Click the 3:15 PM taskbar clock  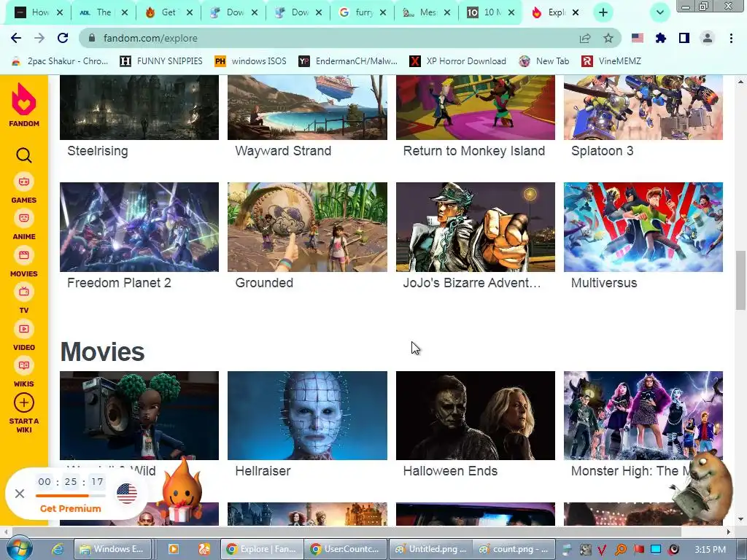(x=711, y=550)
